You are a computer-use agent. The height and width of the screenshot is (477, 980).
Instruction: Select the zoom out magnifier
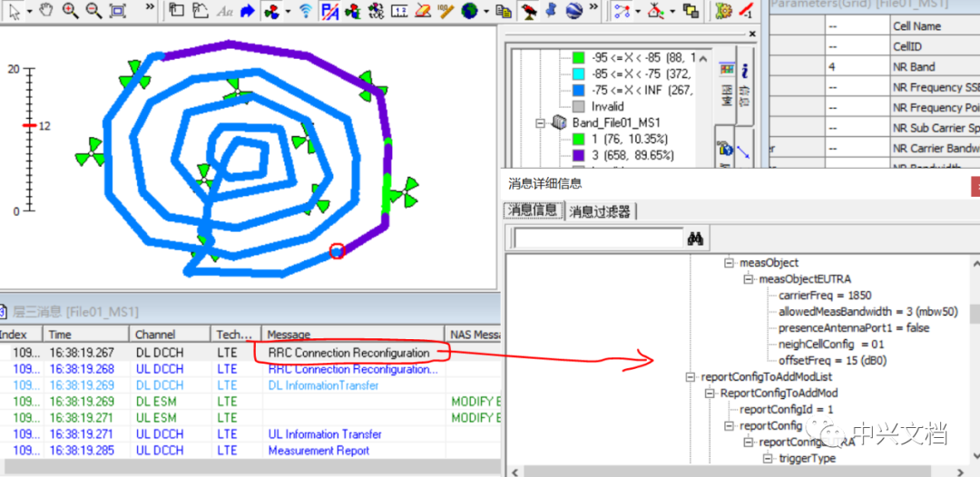click(93, 10)
